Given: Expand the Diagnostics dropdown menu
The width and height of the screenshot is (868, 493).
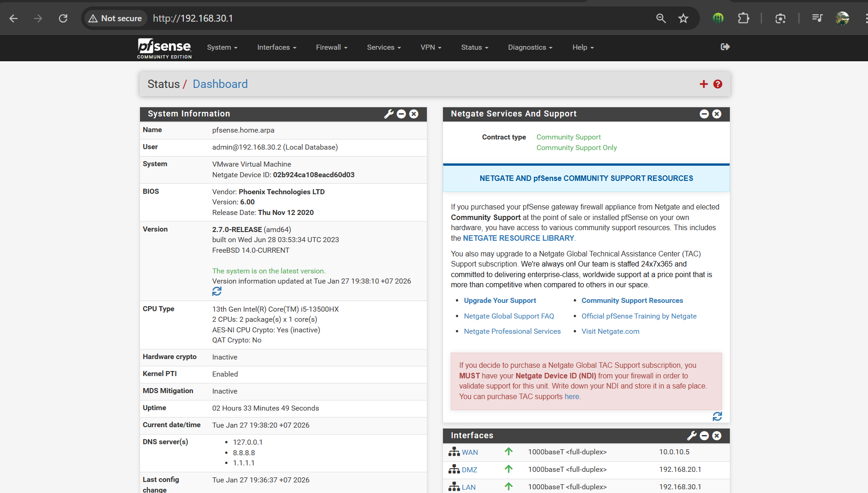Looking at the screenshot, I should pos(530,47).
